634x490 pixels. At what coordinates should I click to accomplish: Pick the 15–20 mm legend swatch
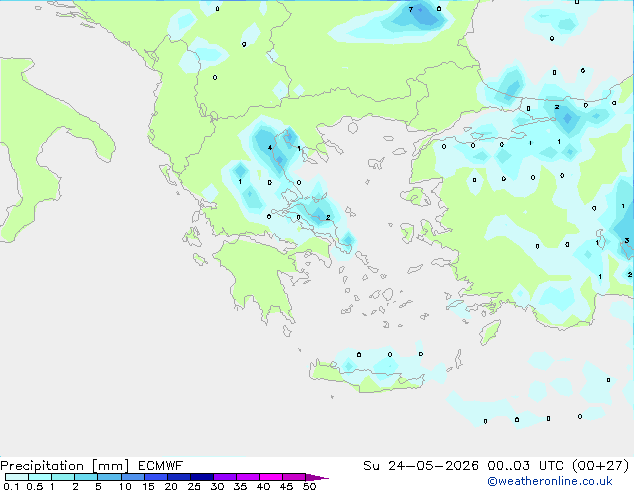(x=155, y=477)
